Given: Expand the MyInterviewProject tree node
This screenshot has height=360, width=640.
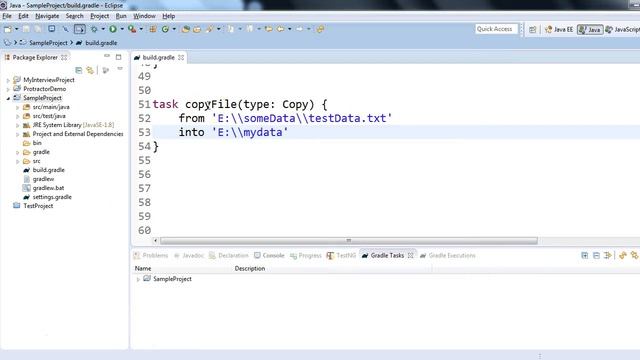Looking at the screenshot, I should (x=8, y=80).
